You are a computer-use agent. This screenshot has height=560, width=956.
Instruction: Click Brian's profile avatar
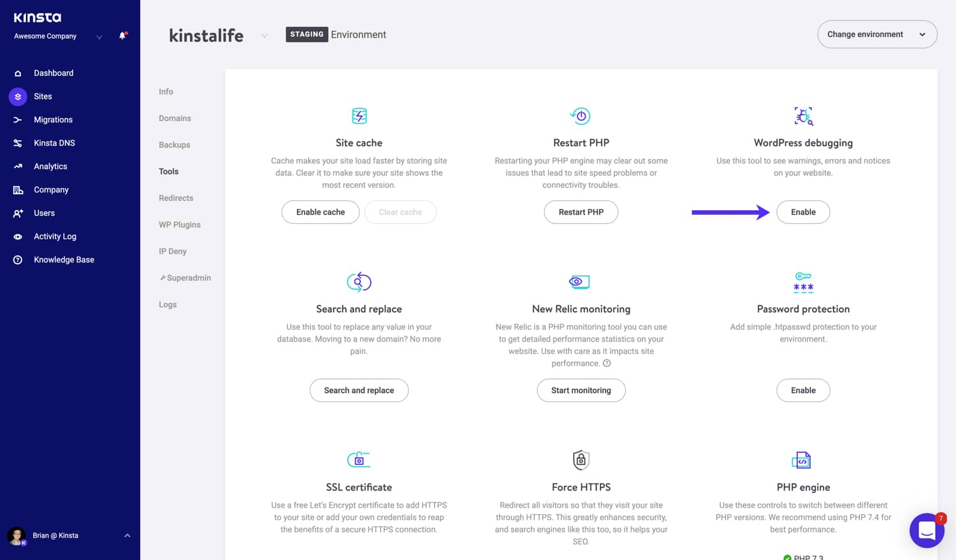tap(17, 536)
